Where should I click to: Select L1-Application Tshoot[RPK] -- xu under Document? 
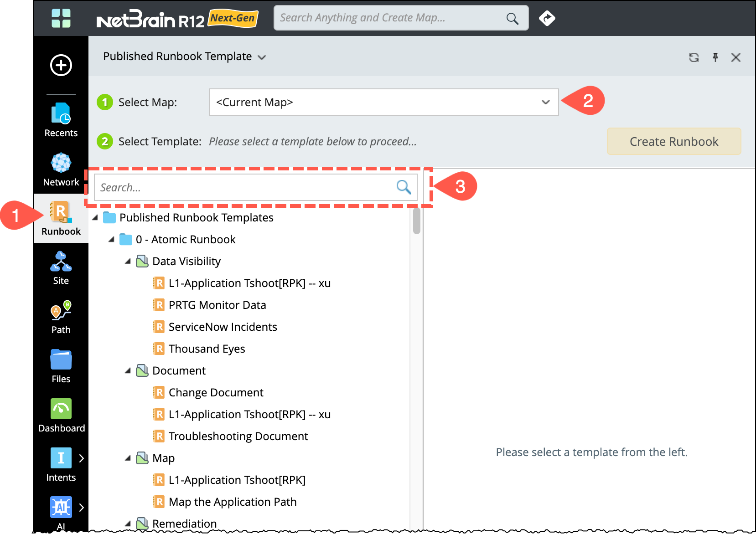pos(249,414)
